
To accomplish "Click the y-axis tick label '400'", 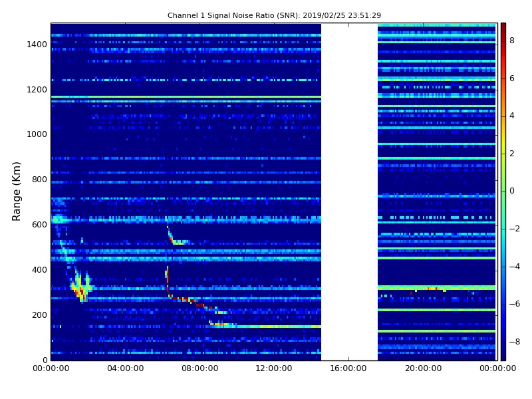I will [40, 270].
